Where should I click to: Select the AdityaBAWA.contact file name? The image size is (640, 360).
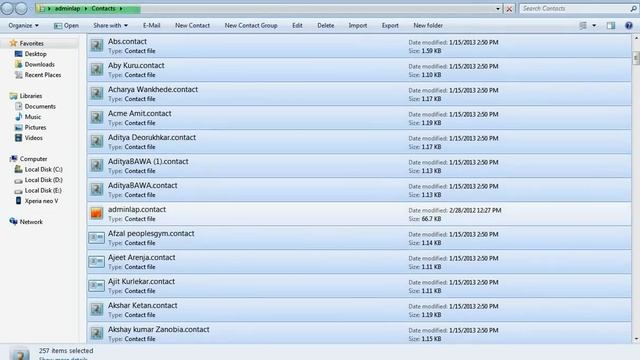coord(142,185)
